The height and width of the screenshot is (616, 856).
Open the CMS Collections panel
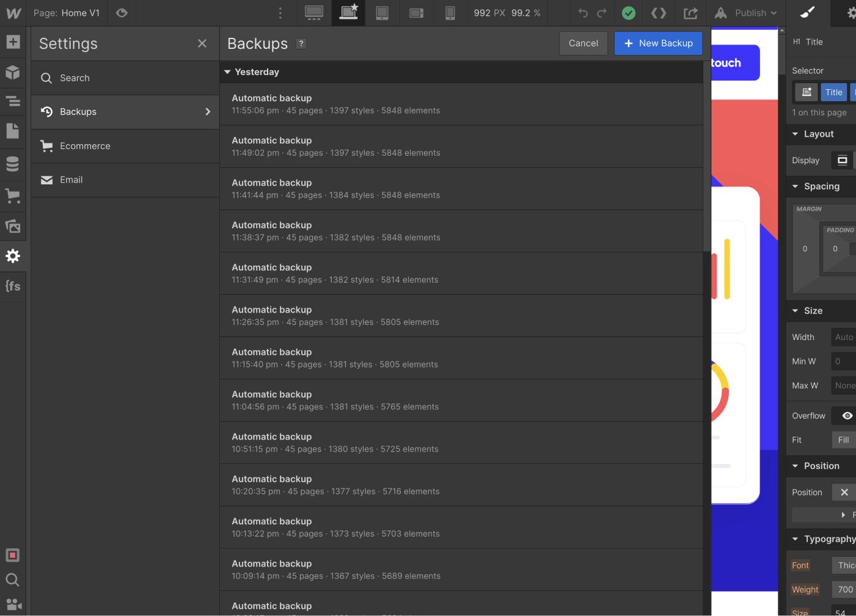(x=13, y=163)
